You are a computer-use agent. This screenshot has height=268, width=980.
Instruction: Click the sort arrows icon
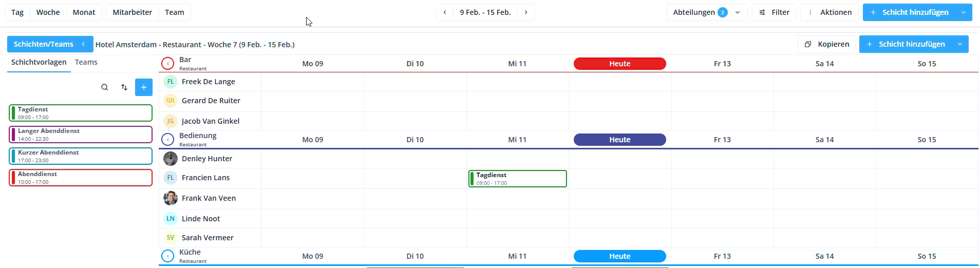124,87
